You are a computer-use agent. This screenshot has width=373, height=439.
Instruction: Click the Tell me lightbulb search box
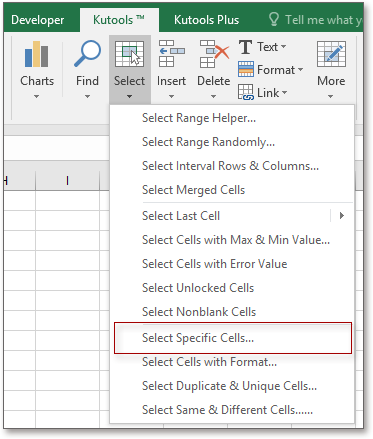pyautogui.click(x=315, y=20)
